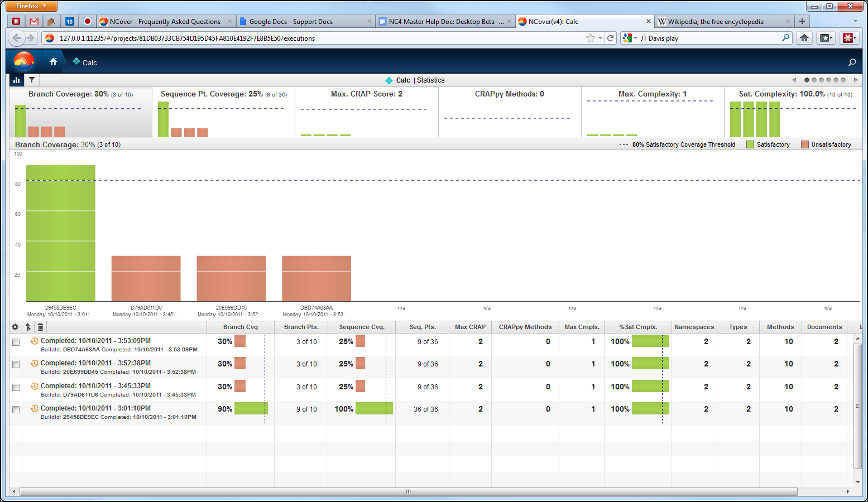Open the Google search engine dropdown

[x=630, y=38]
